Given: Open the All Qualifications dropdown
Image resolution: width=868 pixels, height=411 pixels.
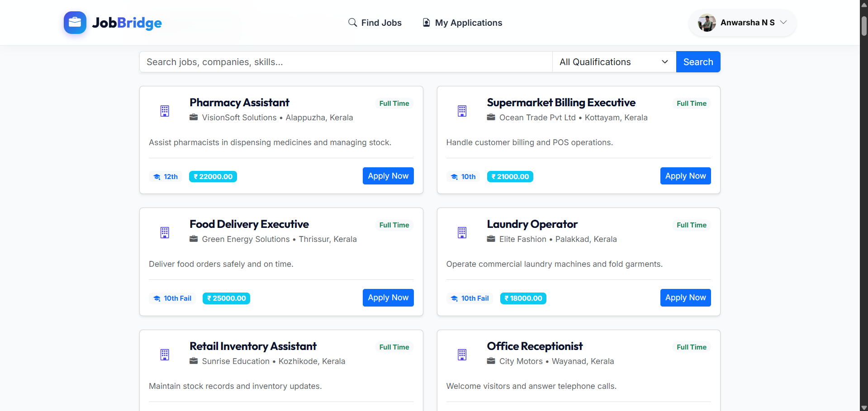Looking at the screenshot, I should [x=614, y=62].
